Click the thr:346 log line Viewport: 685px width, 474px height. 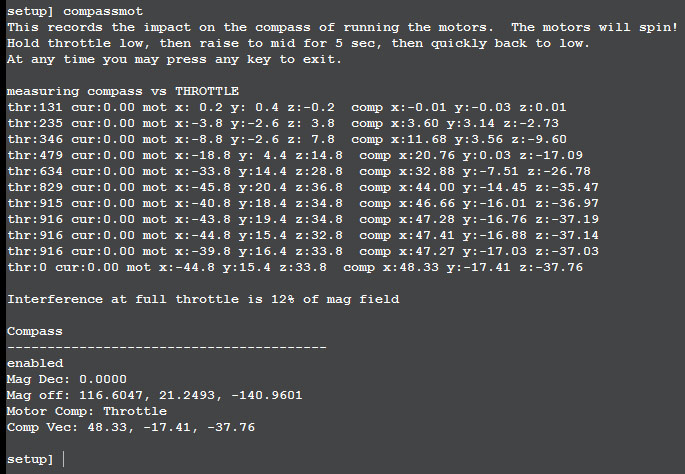point(287,139)
